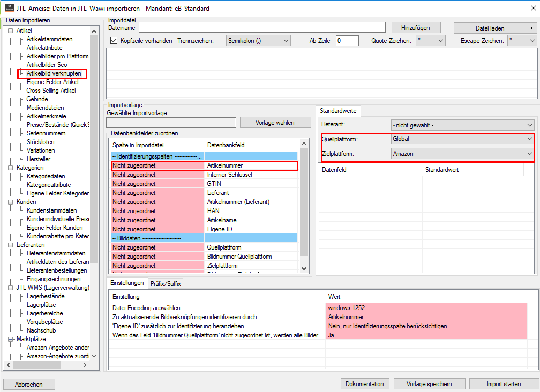
Task: Toggle the Kopfzeile vorhanden checkbox
Action: pyautogui.click(x=114, y=41)
